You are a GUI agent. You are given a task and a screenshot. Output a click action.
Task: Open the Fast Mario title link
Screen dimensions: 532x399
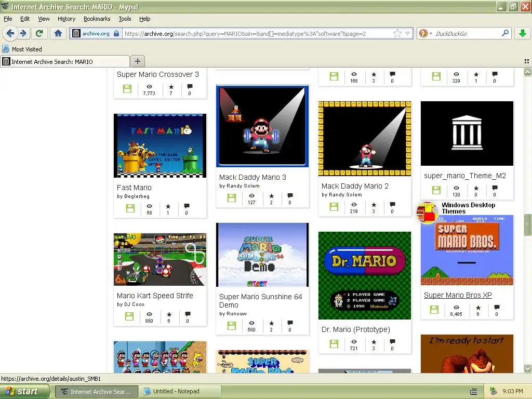click(x=134, y=188)
